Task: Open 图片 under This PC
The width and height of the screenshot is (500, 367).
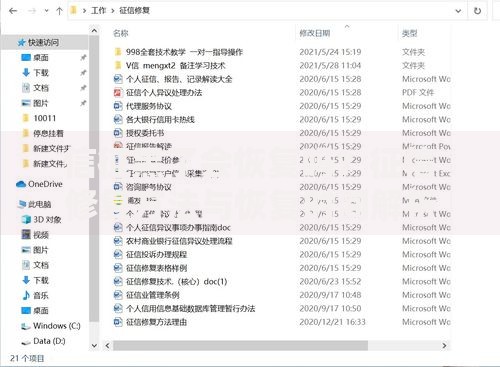Action: 41,250
